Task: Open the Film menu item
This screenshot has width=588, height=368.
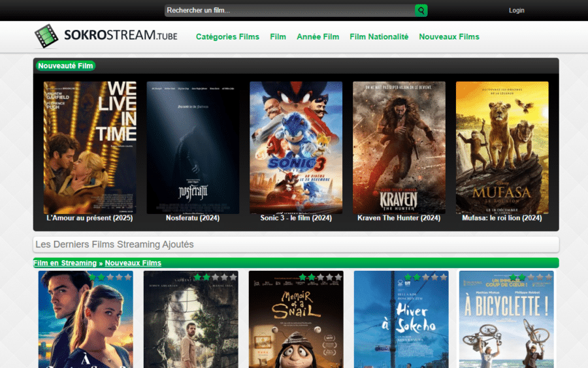Action: coord(278,37)
